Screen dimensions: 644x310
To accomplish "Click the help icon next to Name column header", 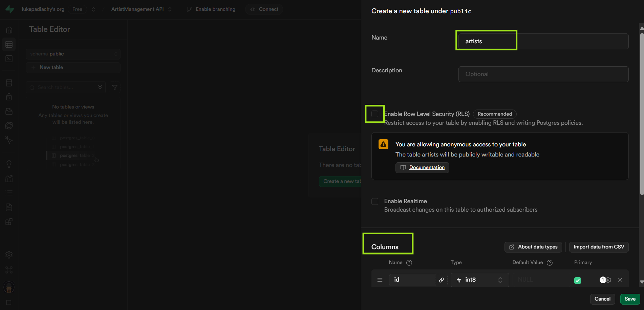I will [x=409, y=263].
